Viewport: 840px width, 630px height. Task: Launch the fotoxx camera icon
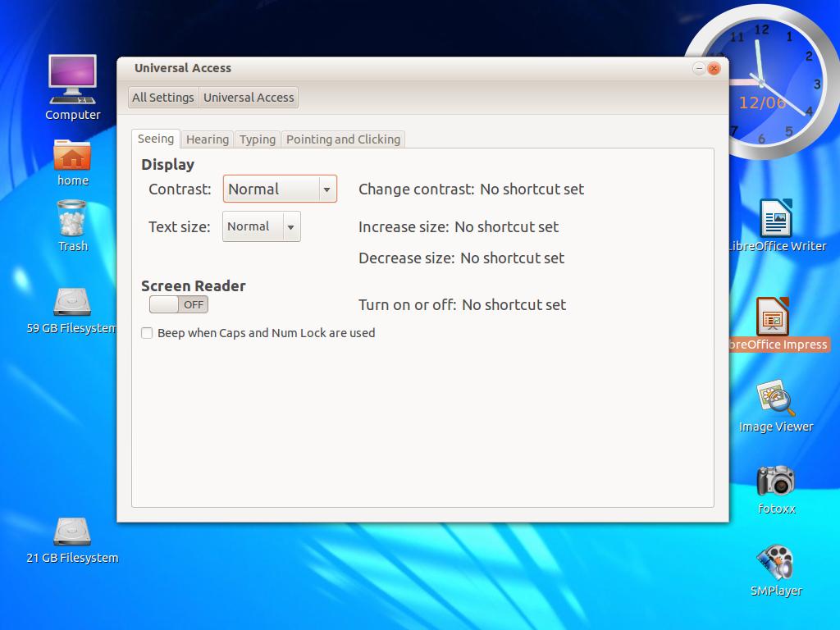click(x=775, y=481)
